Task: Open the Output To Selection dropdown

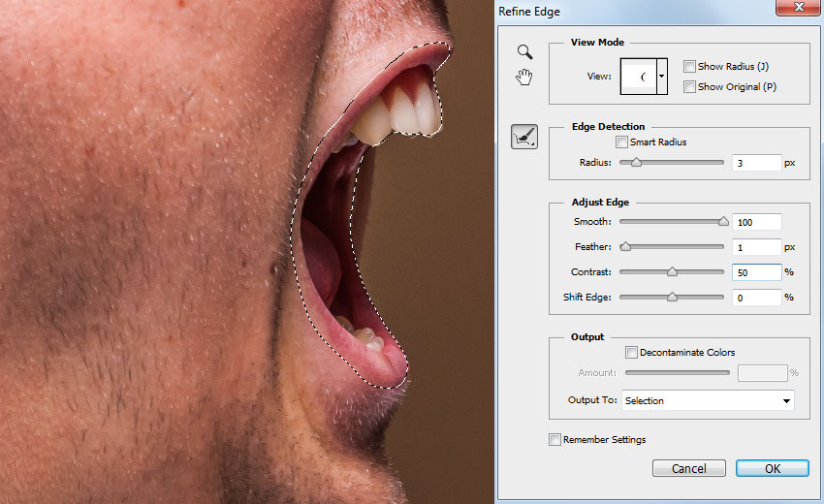Action: coord(708,400)
